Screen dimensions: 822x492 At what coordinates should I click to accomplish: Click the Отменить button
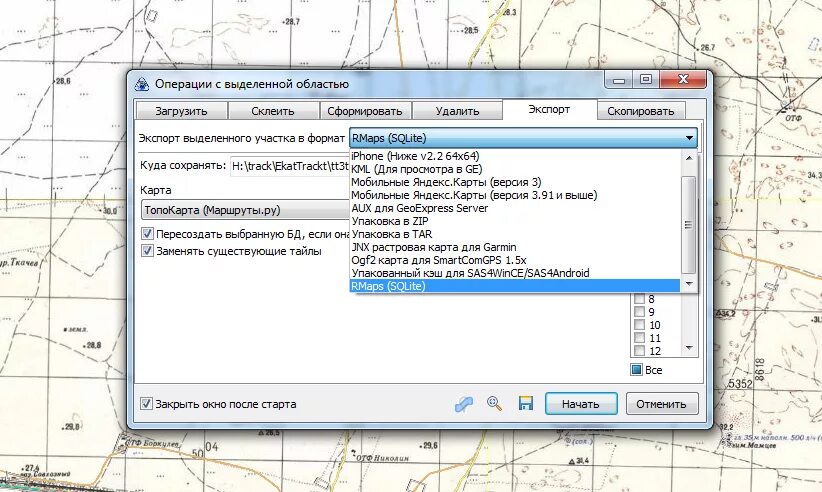coord(661,404)
